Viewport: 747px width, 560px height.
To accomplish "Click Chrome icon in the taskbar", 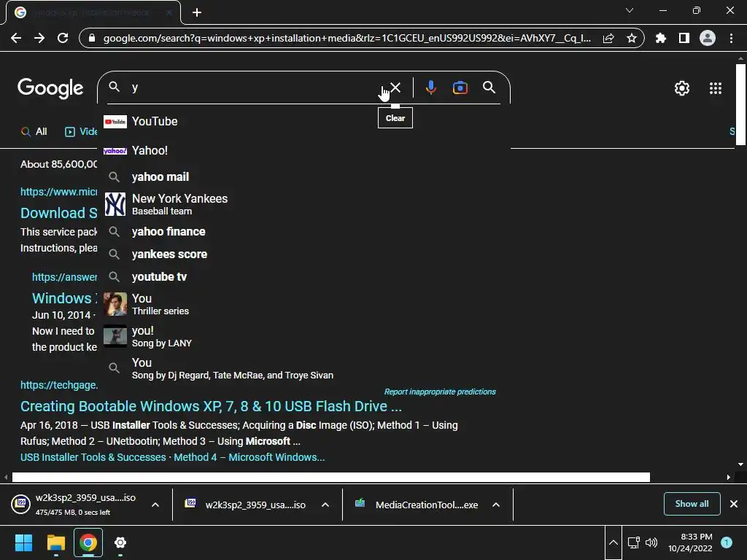I will (x=88, y=542).
